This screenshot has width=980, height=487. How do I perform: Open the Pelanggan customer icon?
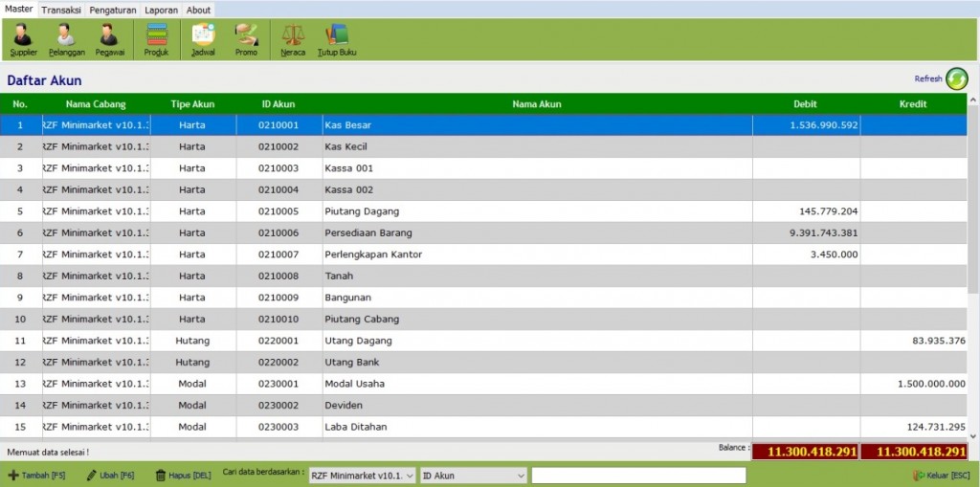click(66, 40)
